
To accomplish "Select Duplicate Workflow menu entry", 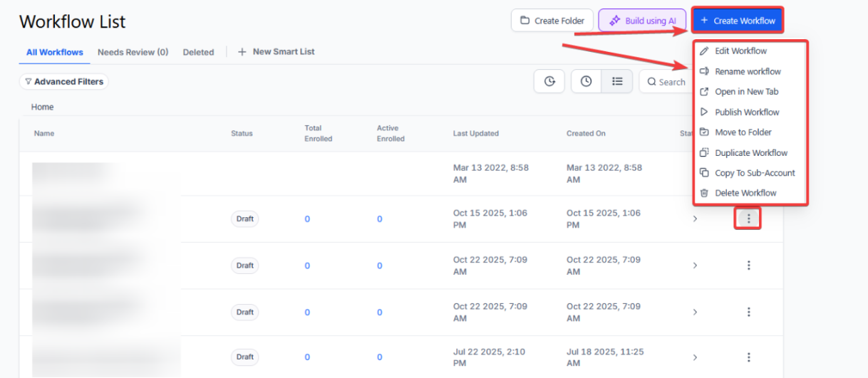I will click(x=751, y=153).
